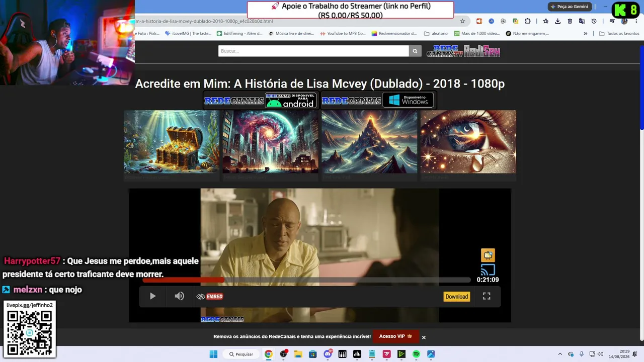Viewport: 644px width, 362px height.
Task: Close the VIP ad removal banner
Action: 424,337
